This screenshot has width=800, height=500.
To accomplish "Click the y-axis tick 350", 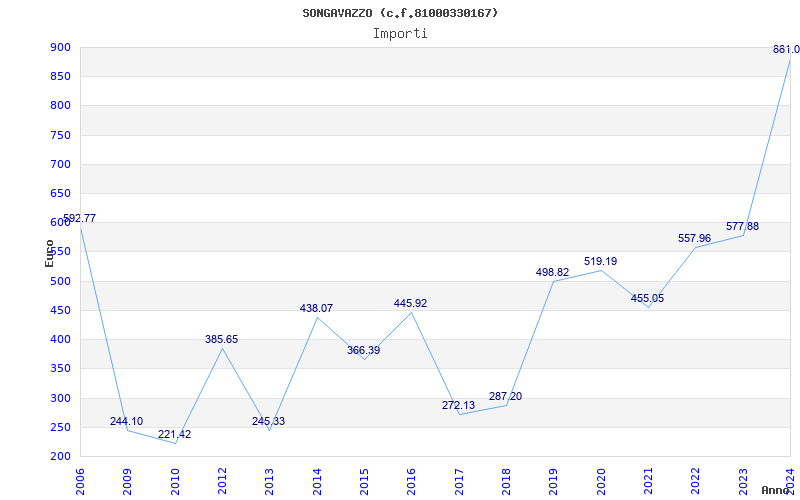I will (60, 368).
